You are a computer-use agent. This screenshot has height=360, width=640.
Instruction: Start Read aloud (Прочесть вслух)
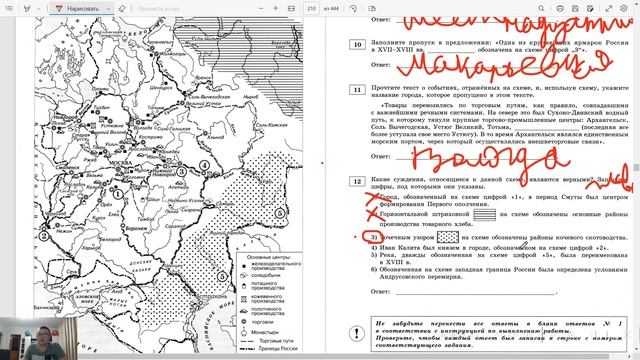(158, 8)
